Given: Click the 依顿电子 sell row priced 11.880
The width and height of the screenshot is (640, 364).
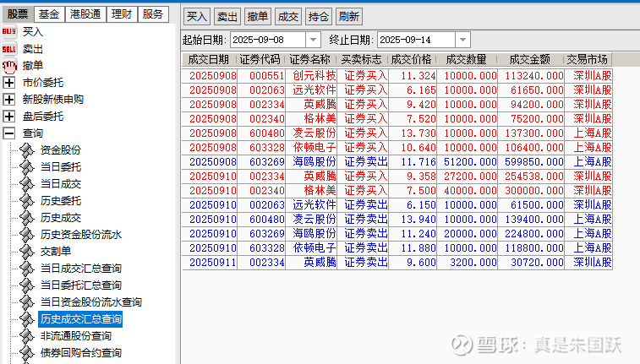Looking at the screenshot, I should 397,248.
